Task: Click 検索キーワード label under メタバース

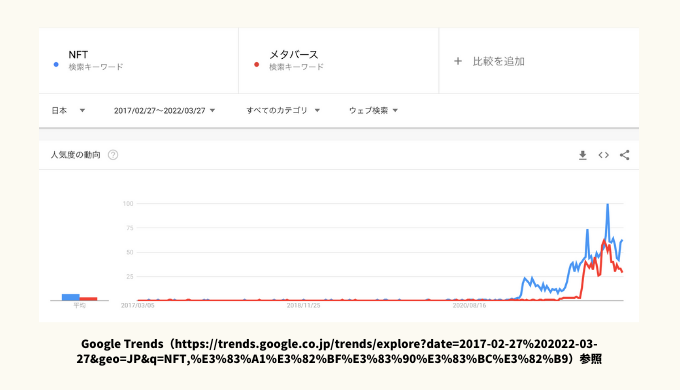Action: tap(296, 67)
